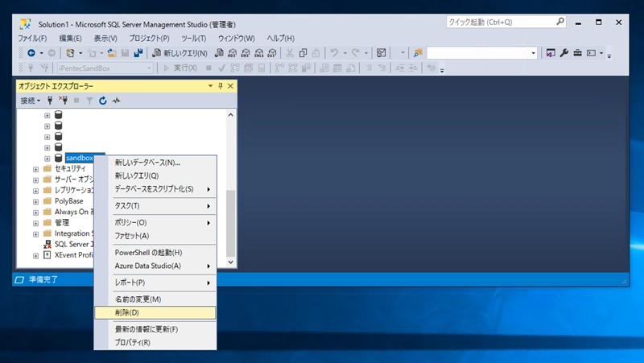Select 名前の変更(M) in context menu

155,299
